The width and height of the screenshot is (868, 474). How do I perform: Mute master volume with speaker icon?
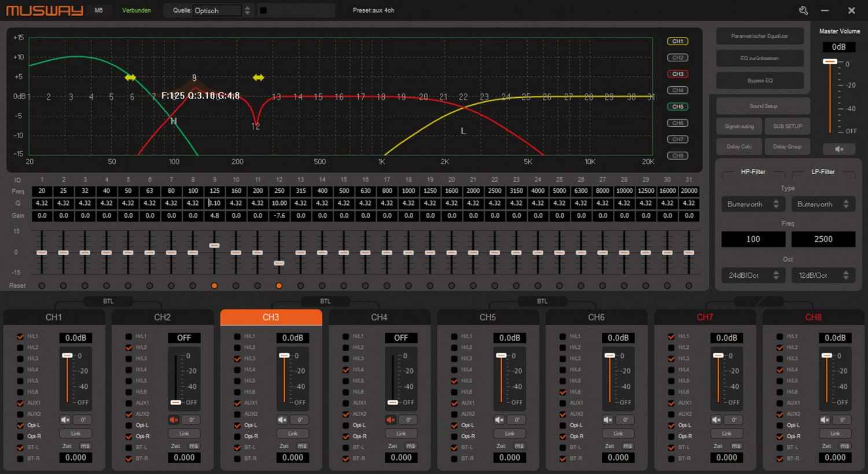(839, 149)
